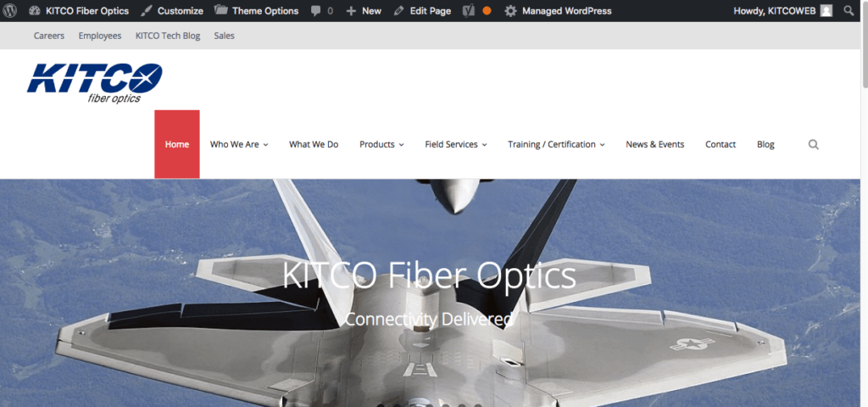Go to the Sales link

pos(224,36)
